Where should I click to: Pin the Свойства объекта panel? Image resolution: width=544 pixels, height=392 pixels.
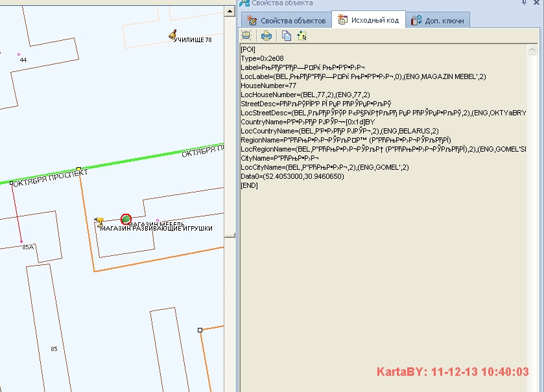click(524, 3)
